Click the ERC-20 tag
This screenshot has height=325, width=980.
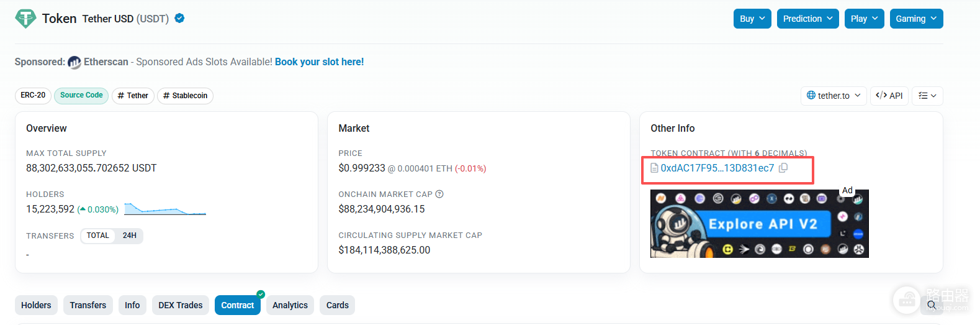[x=33, y=95]
